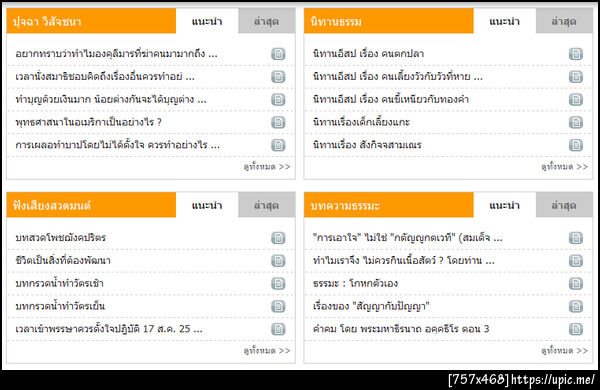The image size is (600, 390).
Task: Click document icon beside คนตกปลา fable row
Action: coord(576,54)
